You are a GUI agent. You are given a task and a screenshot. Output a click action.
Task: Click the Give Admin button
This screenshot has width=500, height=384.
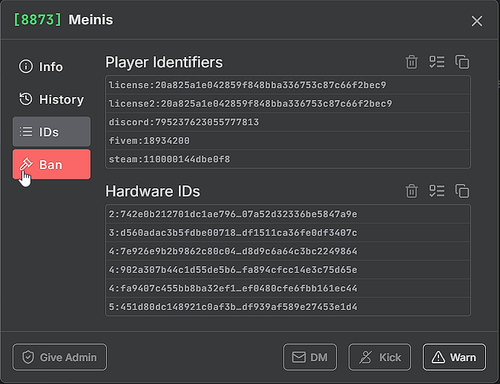coord(60,357)
